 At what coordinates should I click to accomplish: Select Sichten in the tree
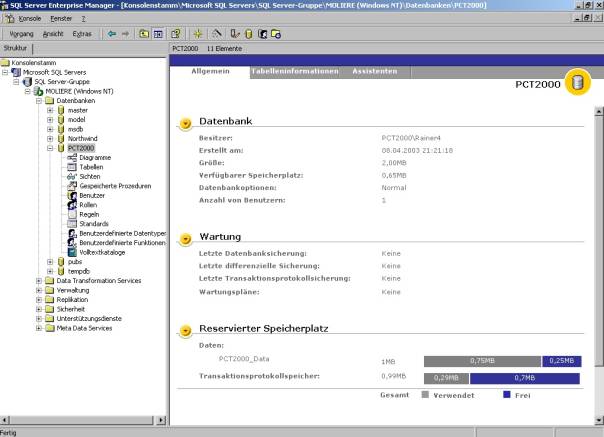coord(89,176)
